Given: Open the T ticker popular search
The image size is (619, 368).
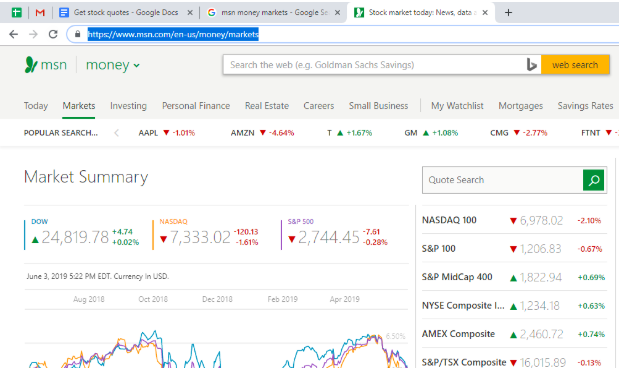Looking at the screenshot, I should point(349,133).
